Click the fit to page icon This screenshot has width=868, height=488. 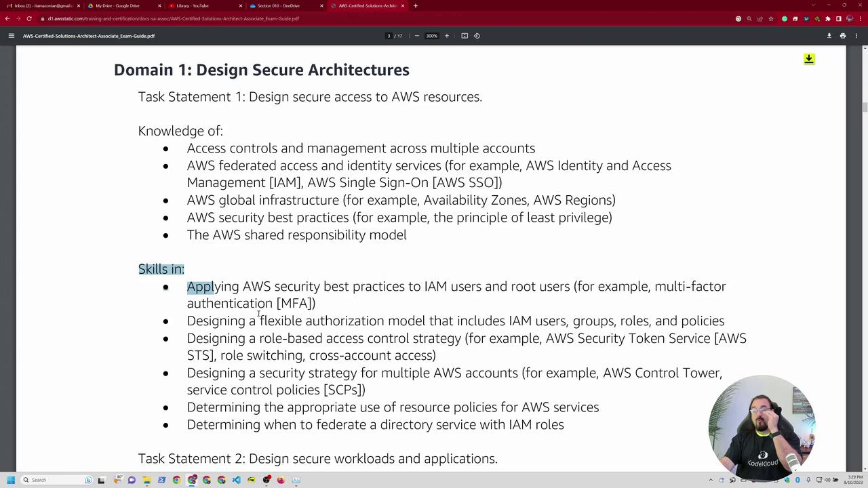click(x=465, y=36)
